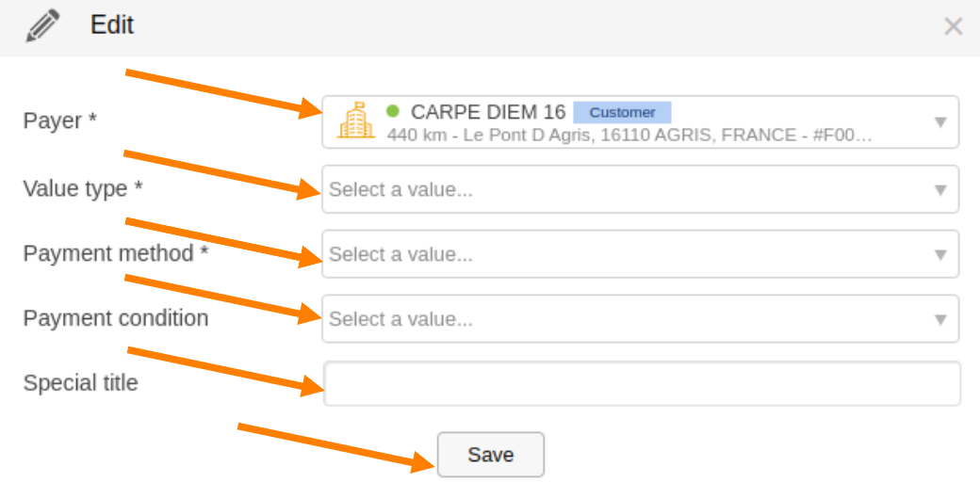The image size is (980, 499).
Task: Open the Value type select field
Action: (622, 189)
